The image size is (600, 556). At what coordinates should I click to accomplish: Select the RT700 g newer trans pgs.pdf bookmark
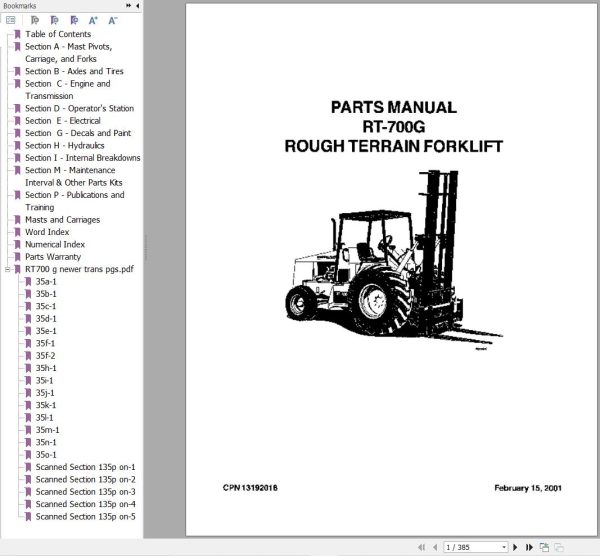click(x=79, y=269)
